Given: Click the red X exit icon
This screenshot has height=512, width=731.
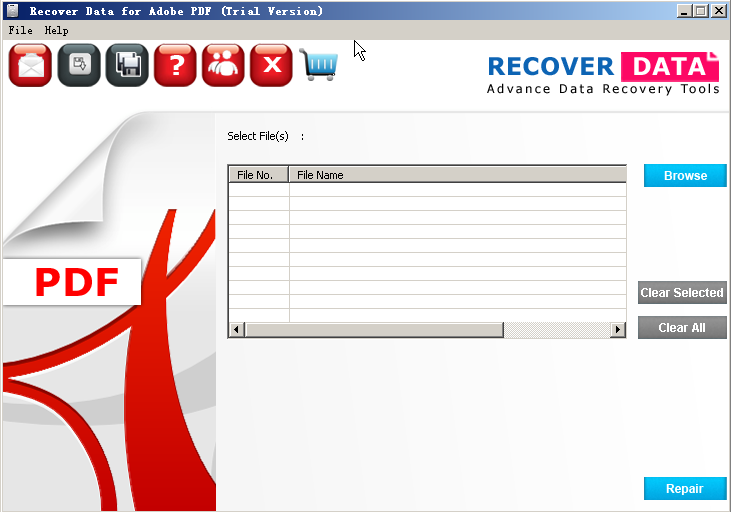Looking at the screenshot, I should [x=271, y=65].
